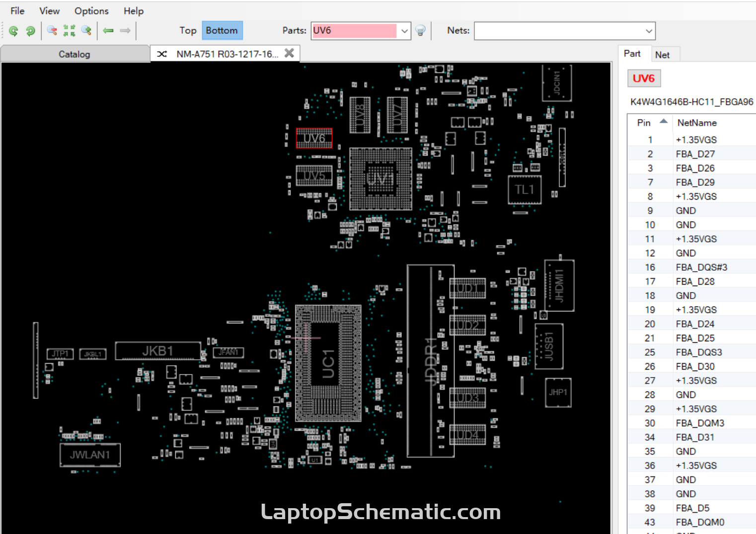Click the TL1 component on board
756x534 pixels.
[x=525, y=189]
